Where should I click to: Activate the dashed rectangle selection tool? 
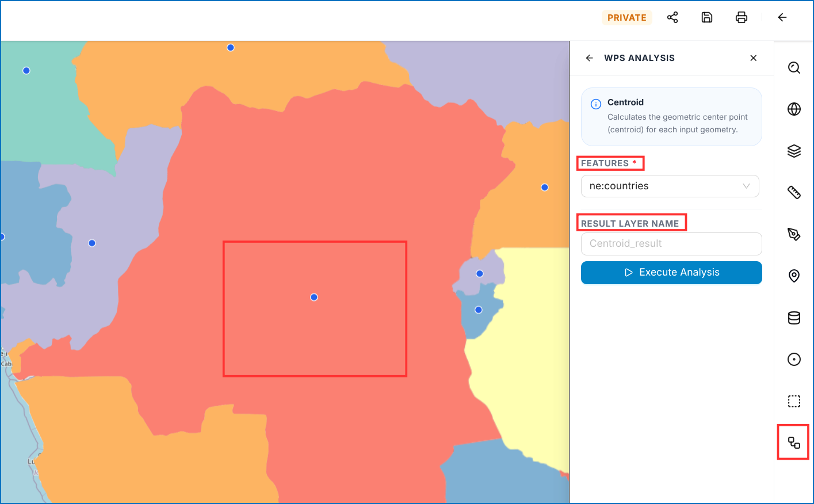[x=794, y=401]
